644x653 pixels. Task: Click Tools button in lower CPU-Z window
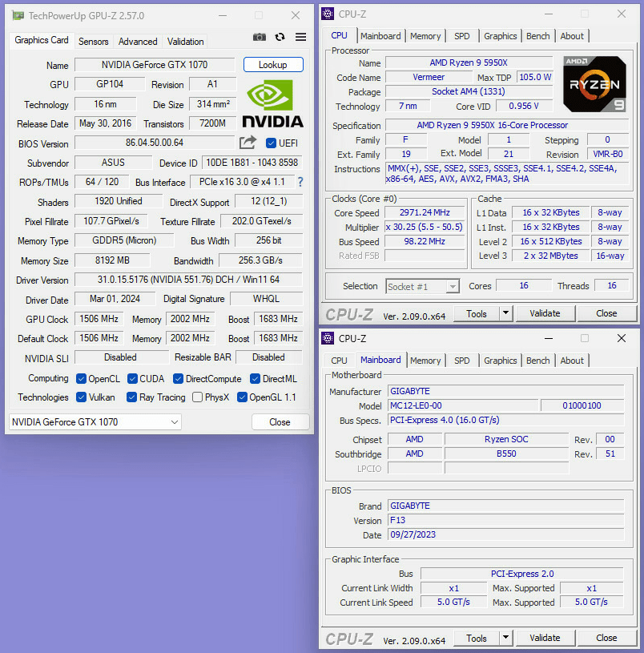pos(477,638)
